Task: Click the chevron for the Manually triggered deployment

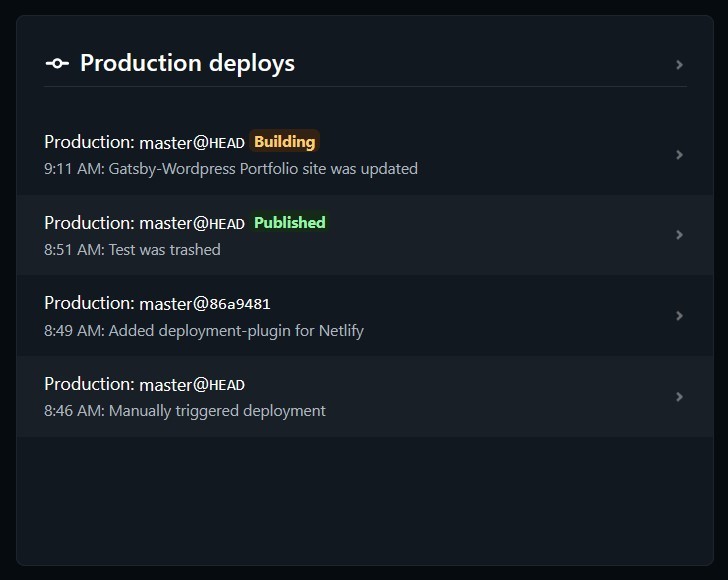Action: [679, 397]
